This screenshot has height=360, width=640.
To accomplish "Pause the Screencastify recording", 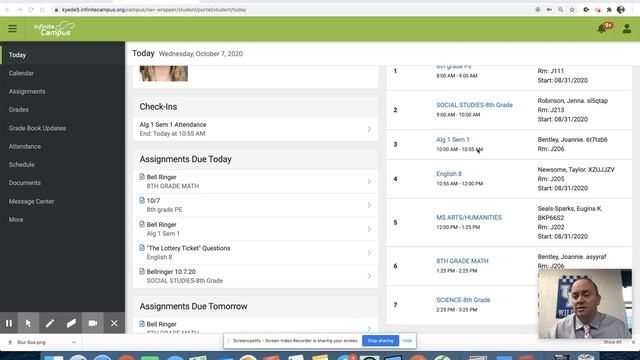I will (9, 323).
